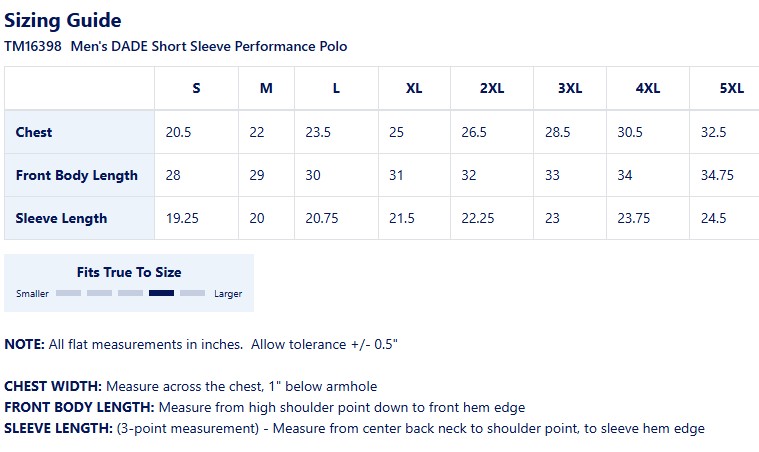Click the TM16398 product code
The height and width of the screenshot is (452, 759).
pyautogui.click(x=33, y=46)
